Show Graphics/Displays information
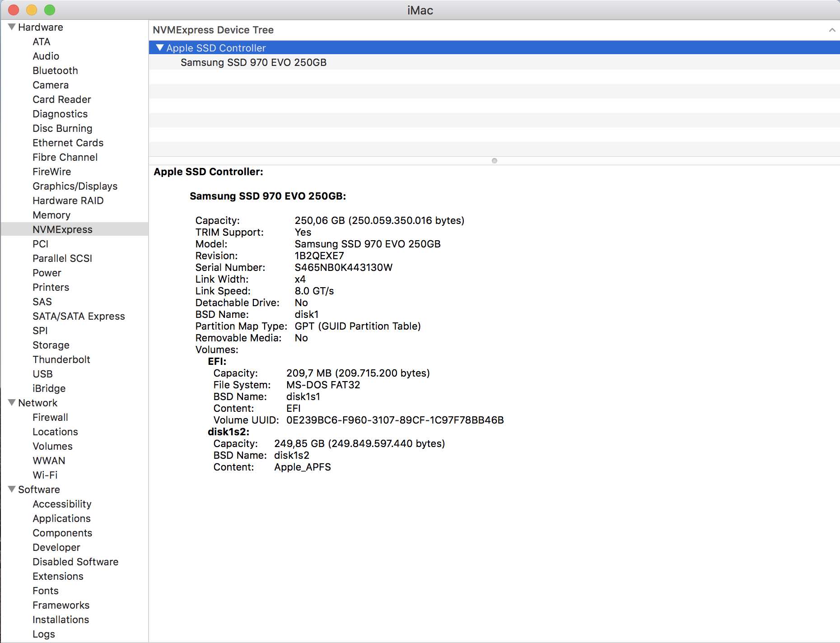Image resolution: width=840 pixels, height=643 pixels. coord(75,186)
